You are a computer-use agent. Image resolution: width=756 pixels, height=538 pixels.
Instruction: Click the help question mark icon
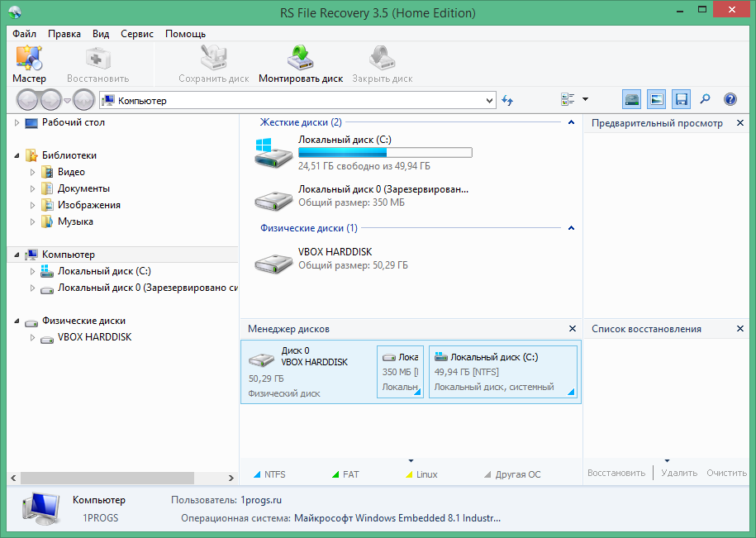point(730,98)
